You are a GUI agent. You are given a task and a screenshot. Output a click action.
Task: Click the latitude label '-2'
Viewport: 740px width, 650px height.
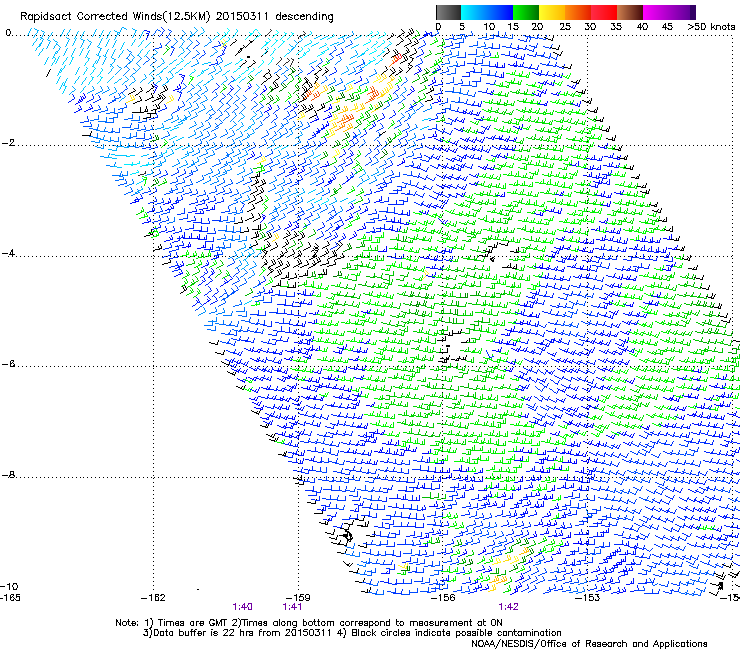[x=8, y=143]
